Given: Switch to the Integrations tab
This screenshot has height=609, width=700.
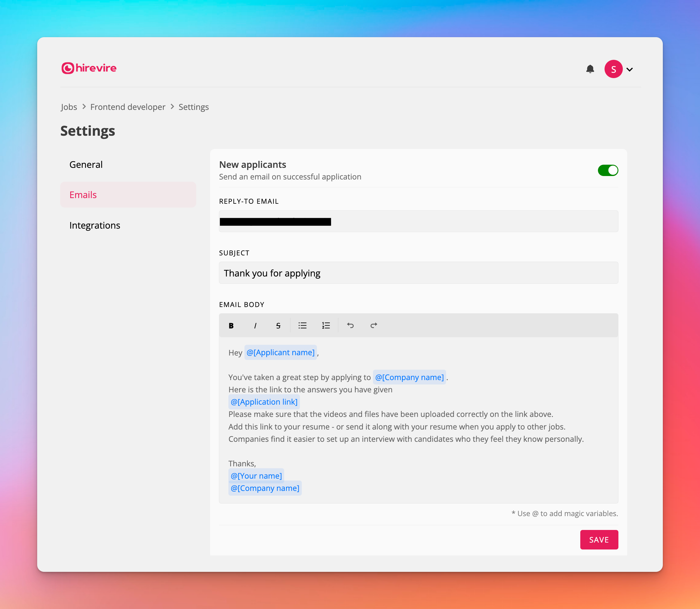Looking at the screenshot, I should coord(95,225).
